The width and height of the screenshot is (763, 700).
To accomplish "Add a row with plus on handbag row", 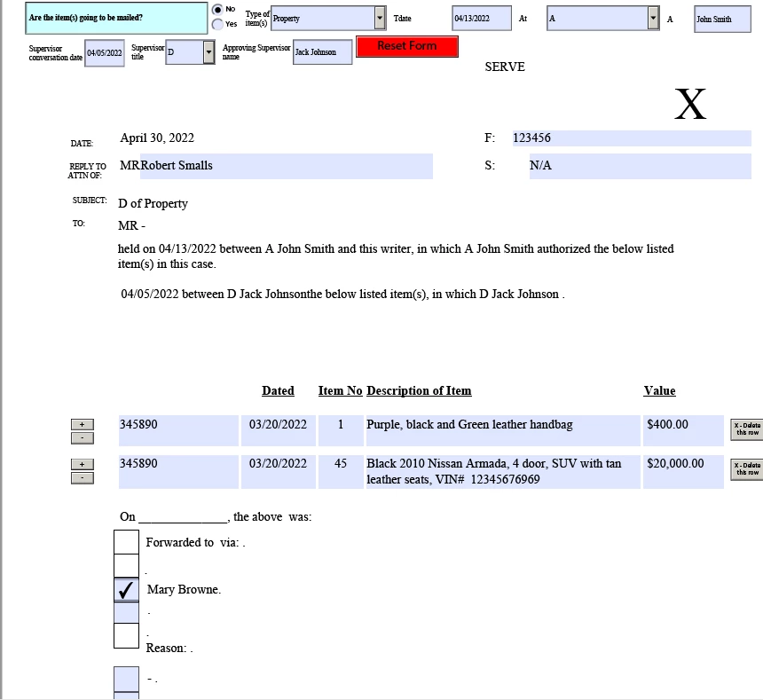I will 83,424.
